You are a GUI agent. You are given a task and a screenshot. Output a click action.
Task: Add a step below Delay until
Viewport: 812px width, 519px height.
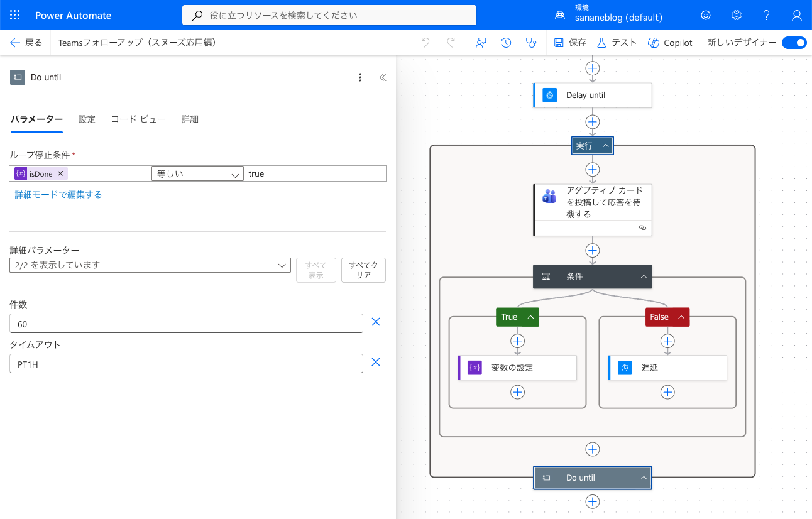pos(593,122)
